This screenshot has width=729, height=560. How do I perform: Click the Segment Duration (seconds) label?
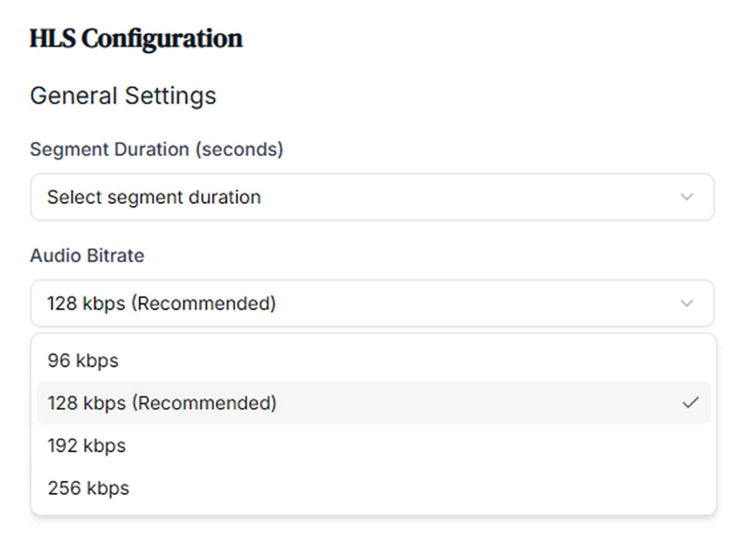coord(157,149)
